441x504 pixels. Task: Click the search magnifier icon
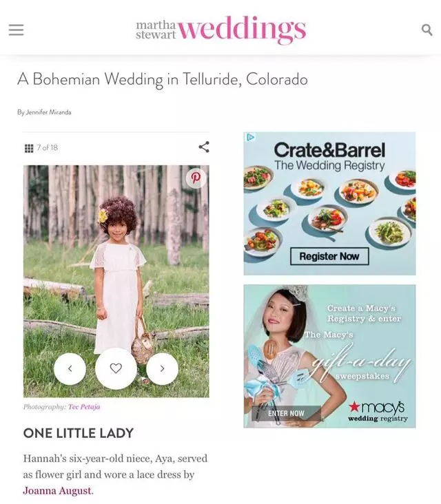[427, 30]
